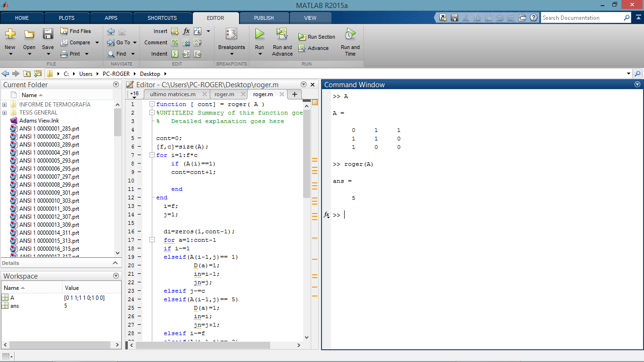Click the Smart Indent icon
Viewport: 644px width, 362px height.
[x=175, y=54]
